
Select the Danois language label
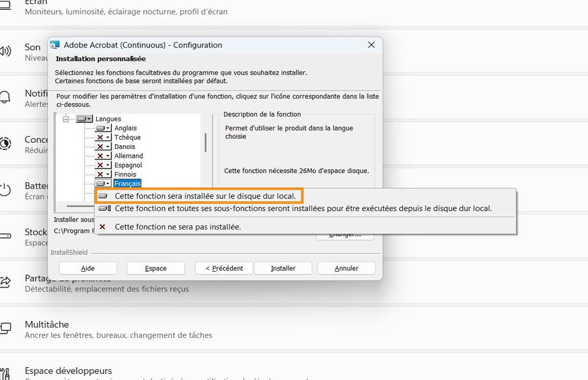point(124,147)
